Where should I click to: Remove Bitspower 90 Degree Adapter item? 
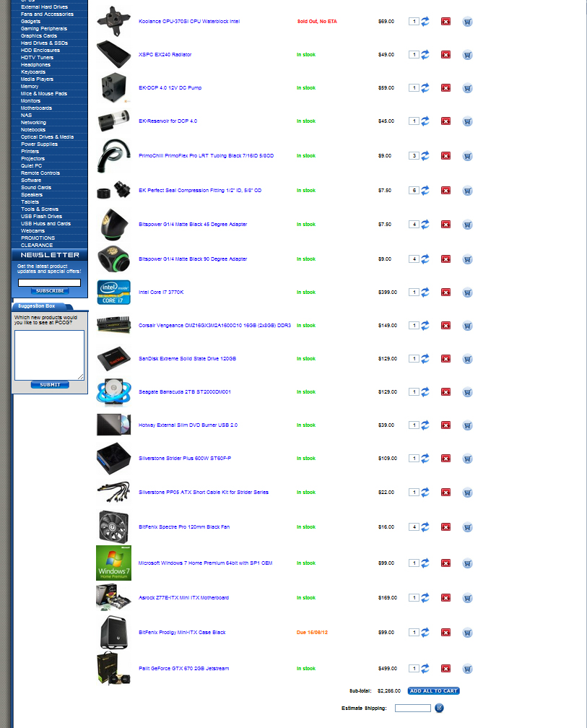click(445, 259)
